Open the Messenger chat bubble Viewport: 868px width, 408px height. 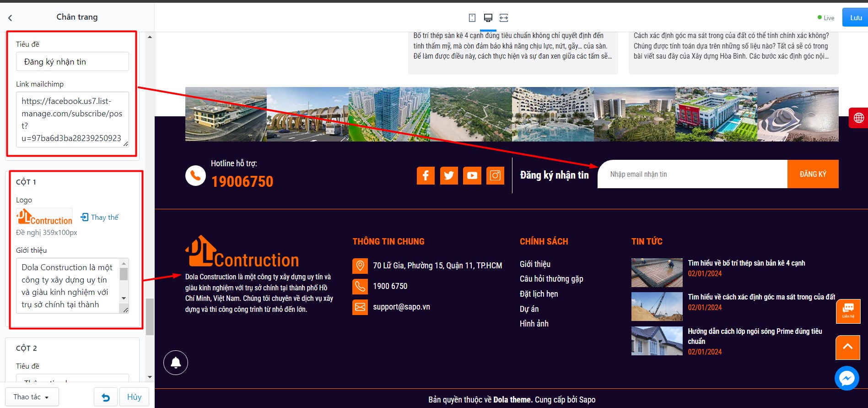click(846, 378)
